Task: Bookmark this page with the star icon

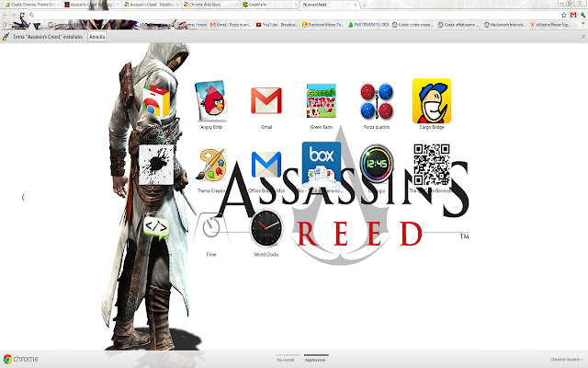Action: [563, 15]
